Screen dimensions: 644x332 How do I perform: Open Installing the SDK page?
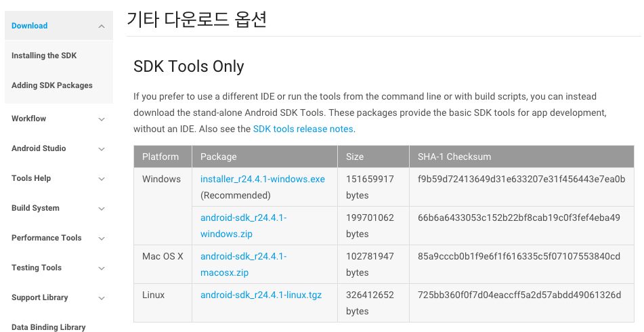pos(44,56)
